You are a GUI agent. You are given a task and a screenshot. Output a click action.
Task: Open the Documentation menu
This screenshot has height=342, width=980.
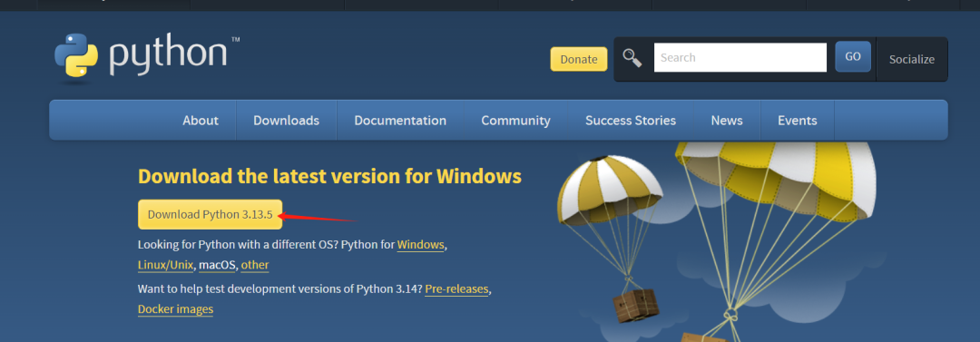(400, 121)
